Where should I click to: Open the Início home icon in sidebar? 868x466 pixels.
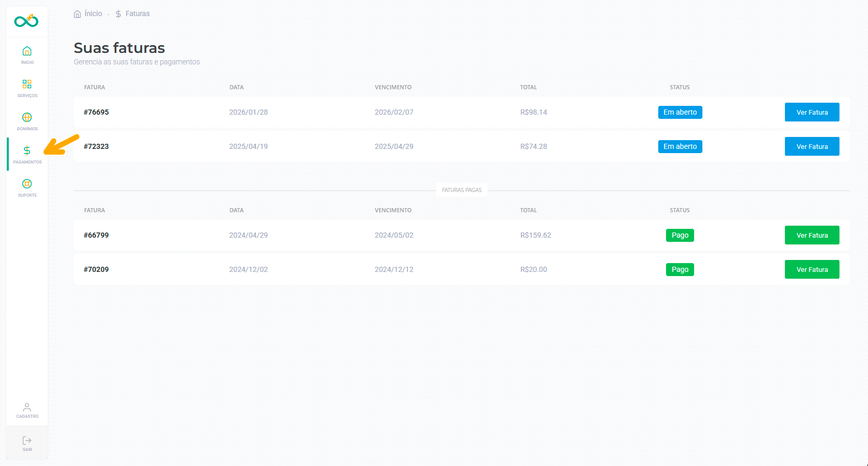click(x=27, y=51)
